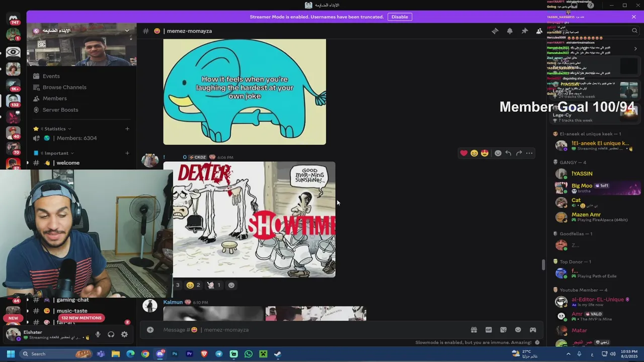Open Server Boosts
Viewport: 644px width, 362px height.
point(60,110)
